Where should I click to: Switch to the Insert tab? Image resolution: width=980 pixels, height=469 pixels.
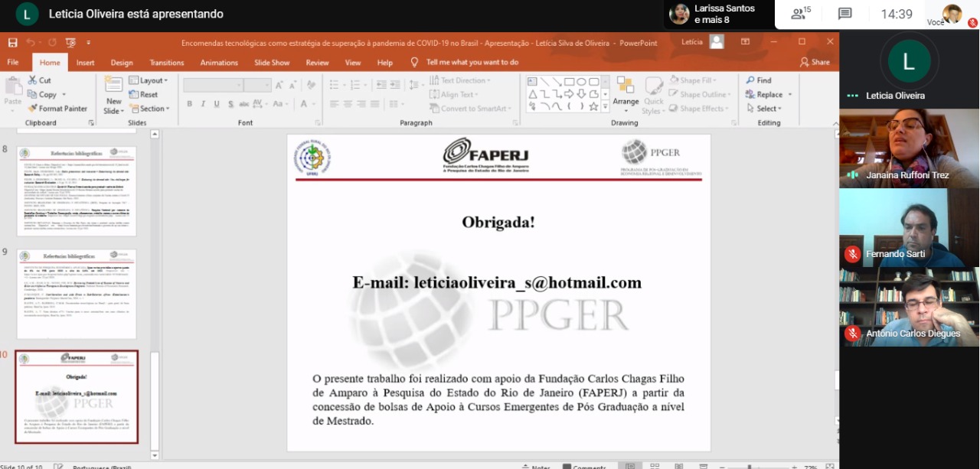tap(85, 63)
